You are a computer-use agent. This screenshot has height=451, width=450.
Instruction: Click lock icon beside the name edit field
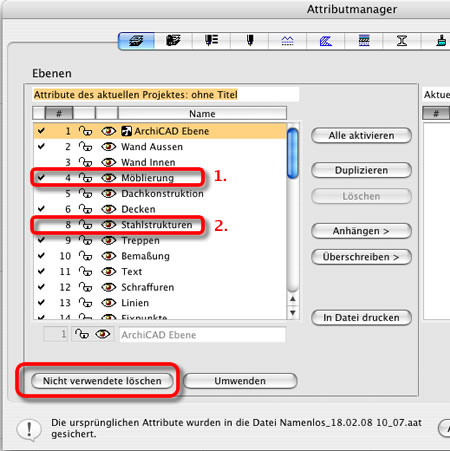click(82, 334)
